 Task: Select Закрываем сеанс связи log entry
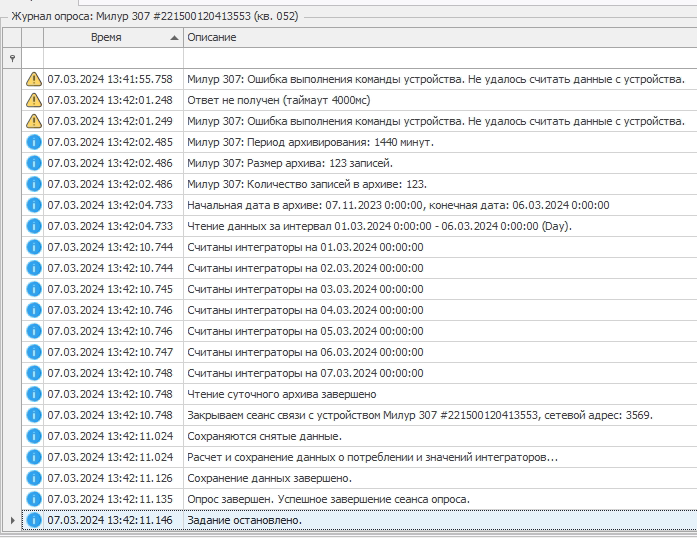pos(420,415)
